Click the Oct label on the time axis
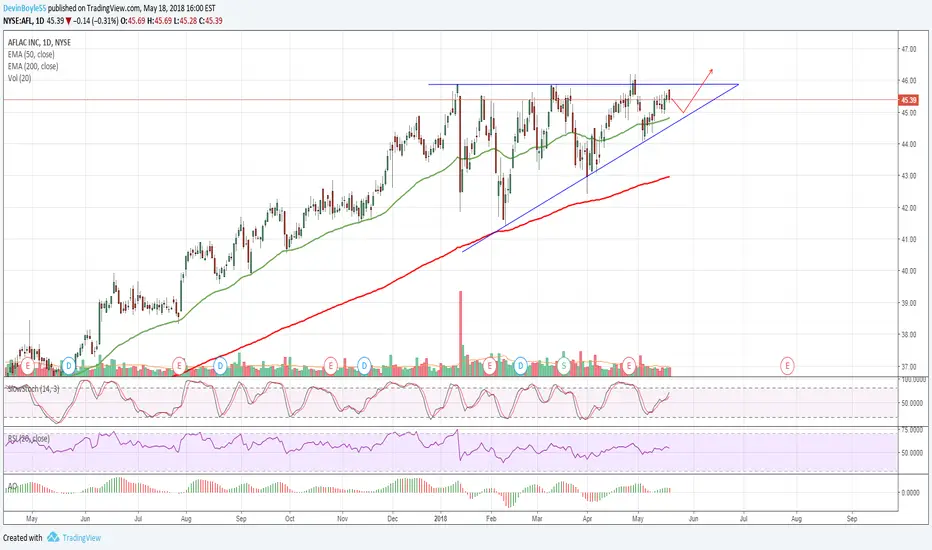Screen dimensions: 932x550 (x=289, y=518)
